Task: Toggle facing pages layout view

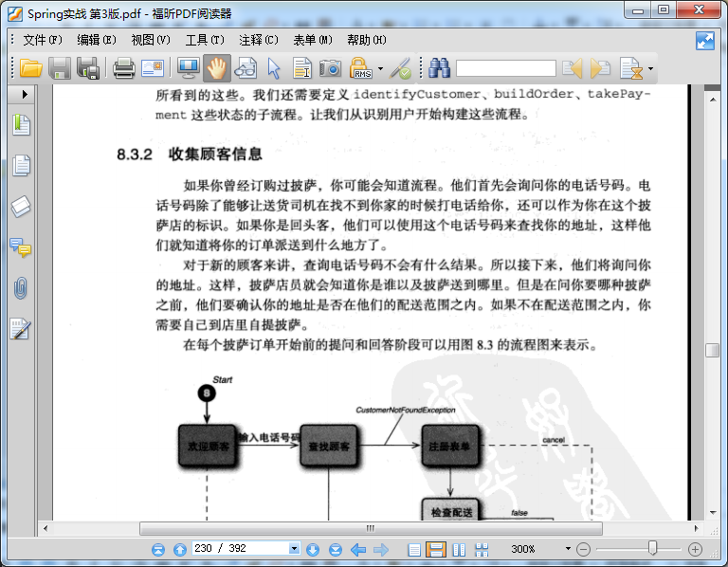Action: pos(459,550)
